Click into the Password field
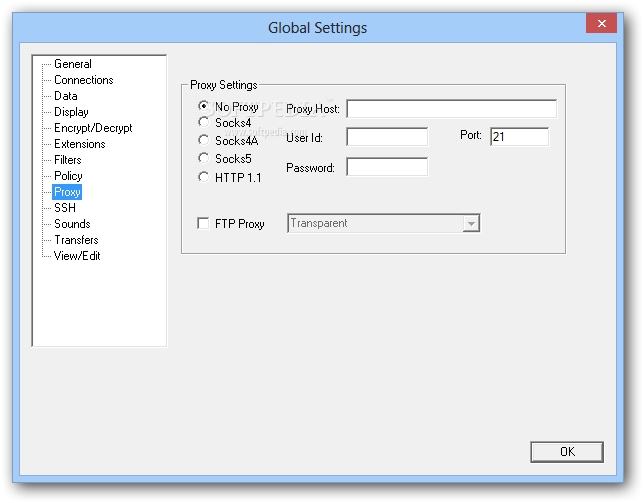The image size is (644, 503). tap(387, 167)
